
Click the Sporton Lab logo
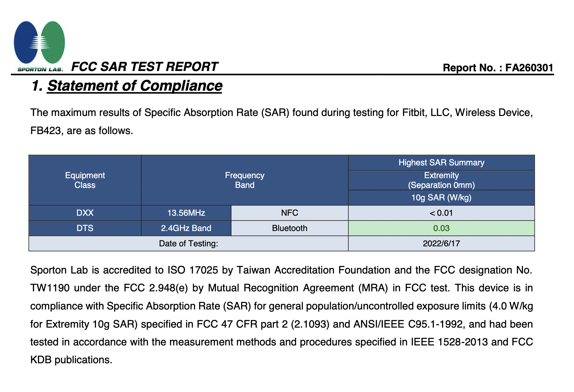point(39,46)
